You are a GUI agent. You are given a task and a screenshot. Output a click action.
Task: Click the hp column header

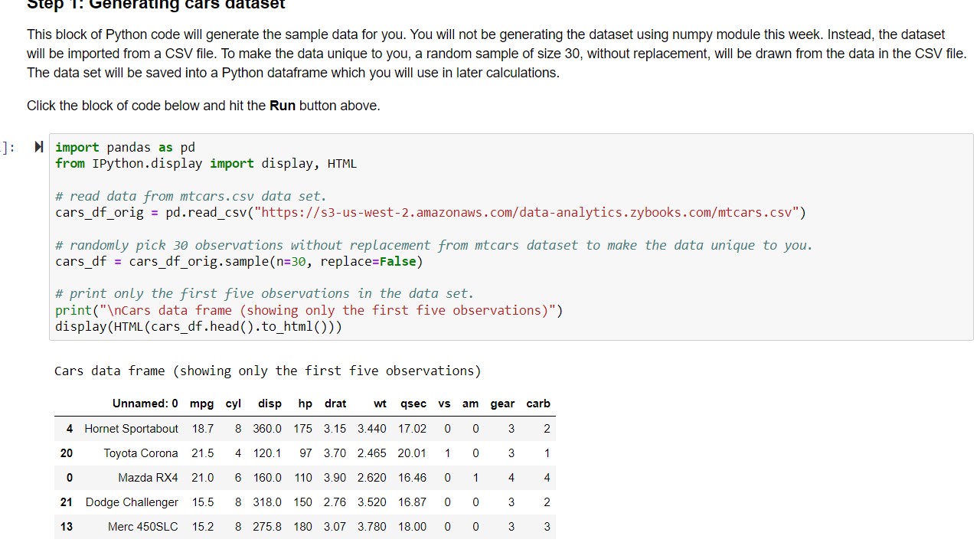pos(304,404)
